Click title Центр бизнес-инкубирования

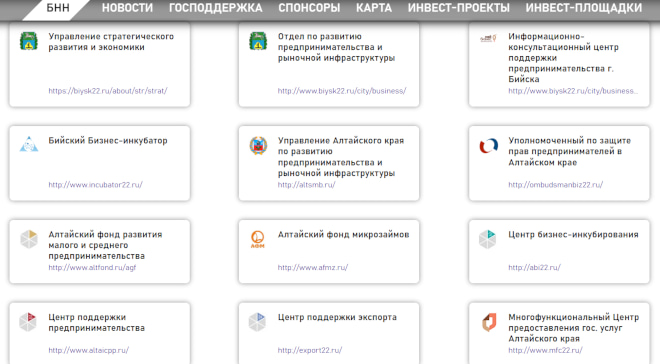click(573, 234)
